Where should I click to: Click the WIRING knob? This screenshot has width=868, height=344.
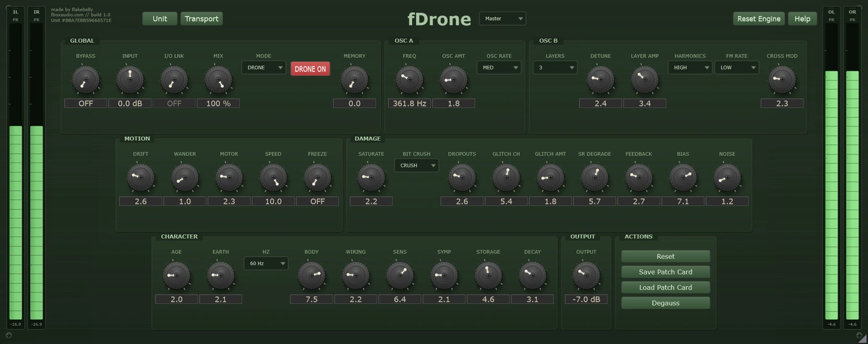(355, 276)
